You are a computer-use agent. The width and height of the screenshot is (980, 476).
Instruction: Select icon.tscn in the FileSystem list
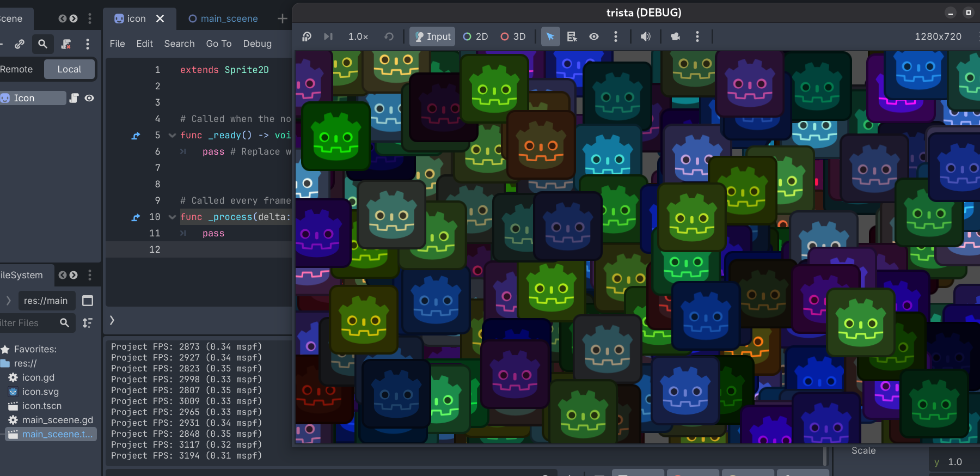pos(41,406)
